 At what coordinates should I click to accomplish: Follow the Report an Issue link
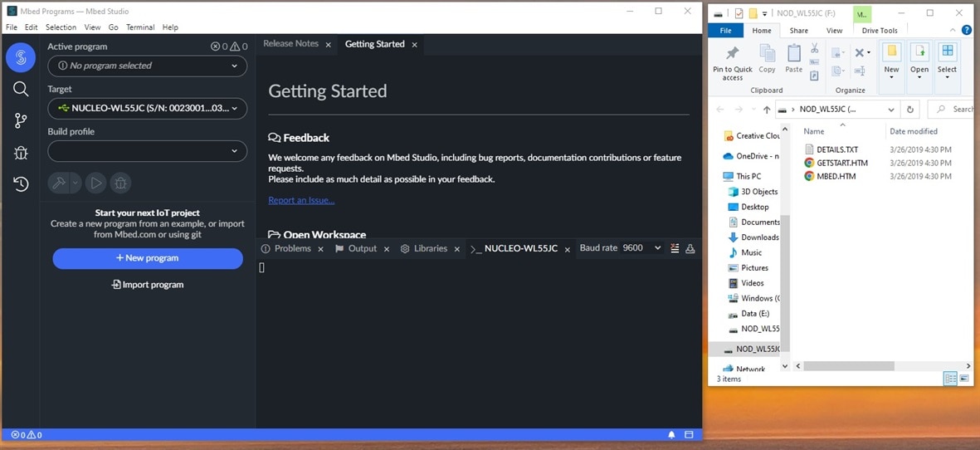coord(301,200)
